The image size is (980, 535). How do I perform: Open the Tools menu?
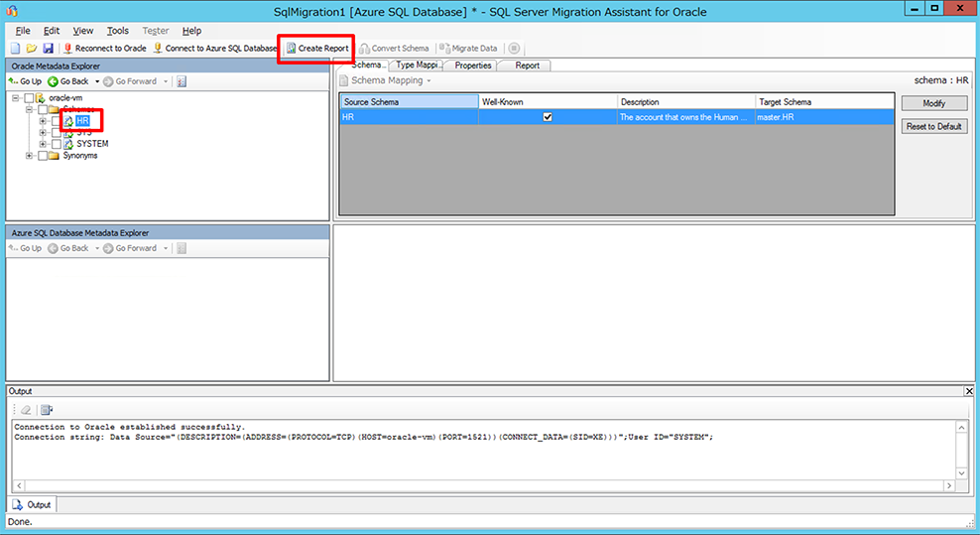117,31
